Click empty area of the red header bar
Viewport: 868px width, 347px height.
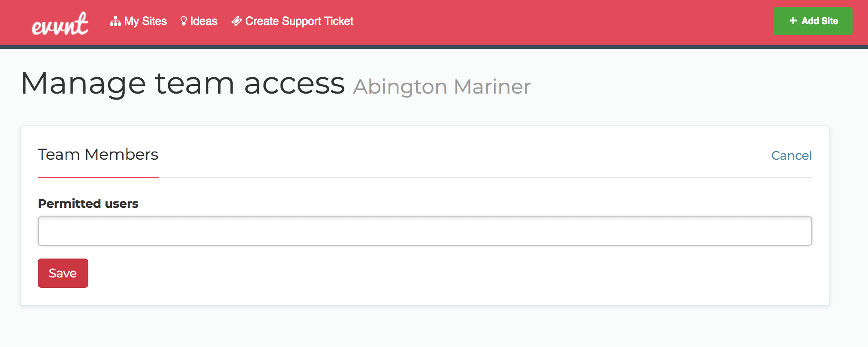558,21
